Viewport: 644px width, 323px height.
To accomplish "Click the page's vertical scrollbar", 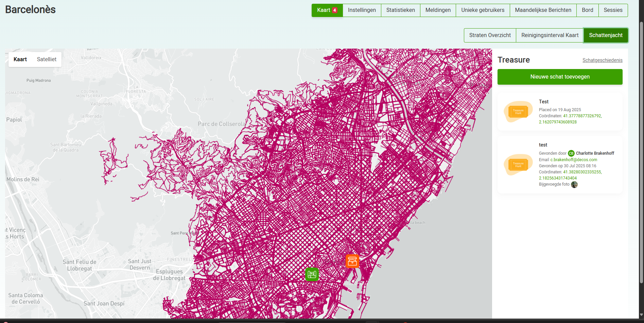I will [641, 153].
